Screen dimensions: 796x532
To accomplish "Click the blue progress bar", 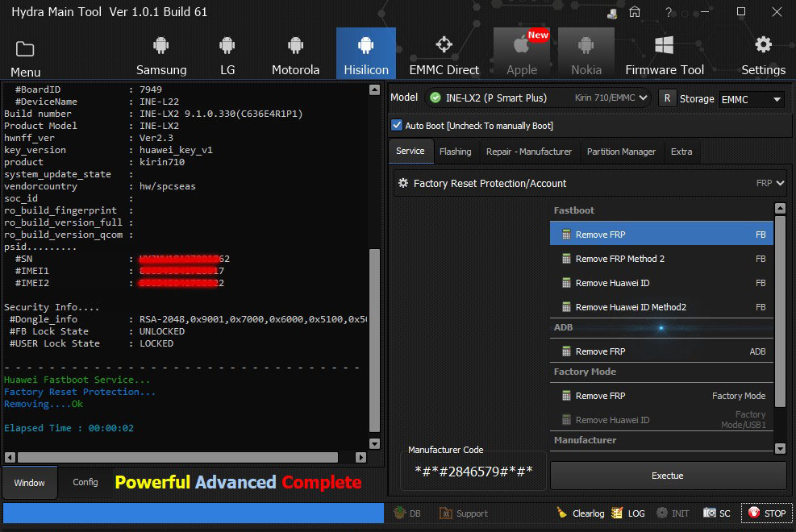I will [194, 513].
